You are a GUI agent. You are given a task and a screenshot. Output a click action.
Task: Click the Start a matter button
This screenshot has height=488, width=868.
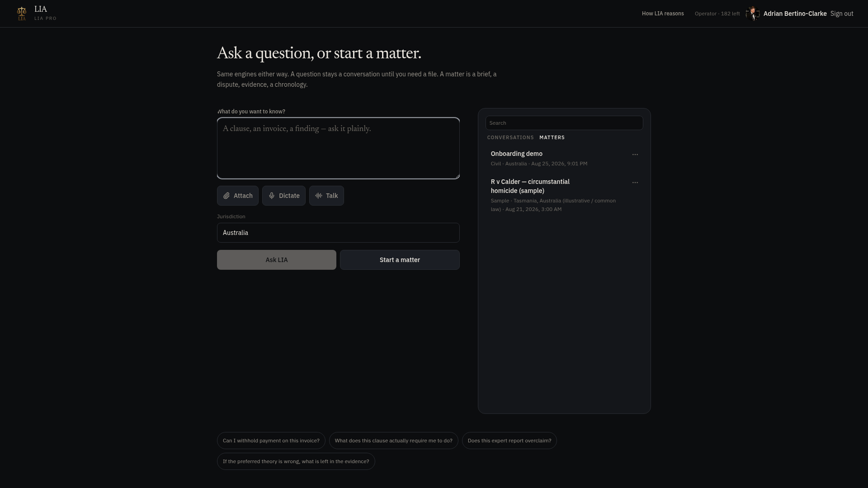400,260
